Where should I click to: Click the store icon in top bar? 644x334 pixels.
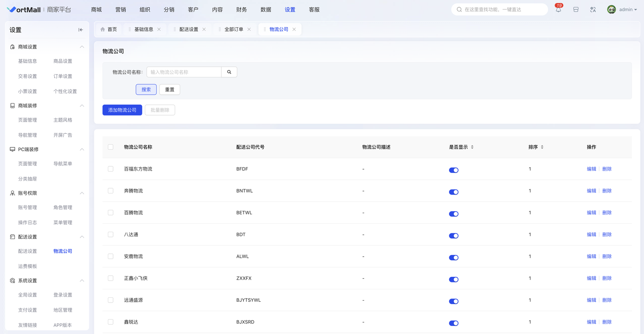pyautogui.click(x=576, y=10)
